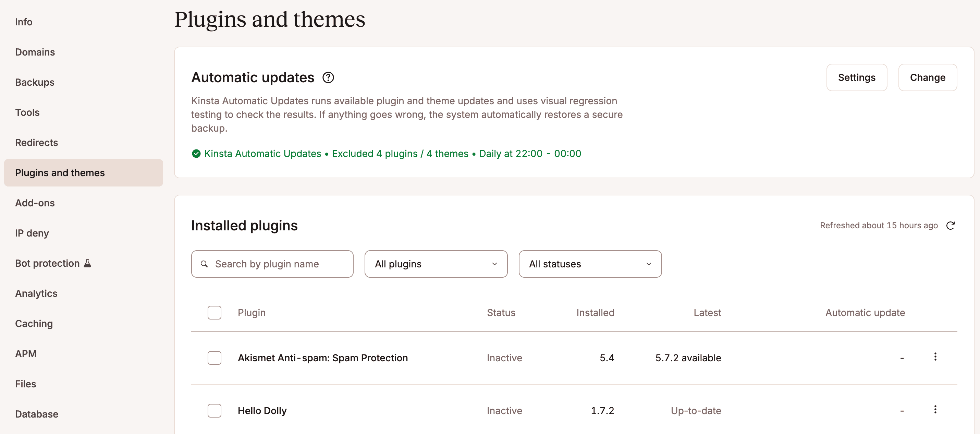Click the 5.7.2 available version text
980x434 pixels.
pos(688,358)
